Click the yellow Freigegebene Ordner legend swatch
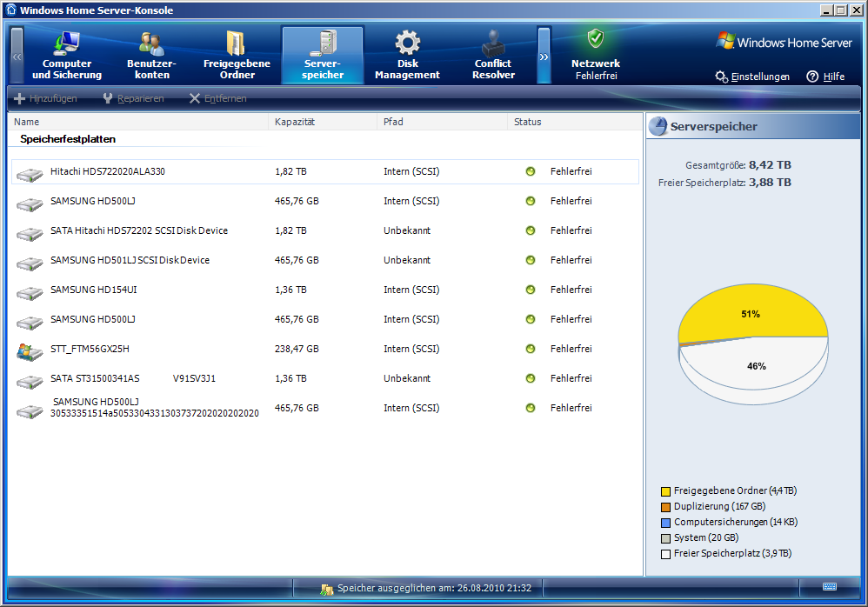The image size is (868, 607). pyautogui.click(x=666, y=491)
